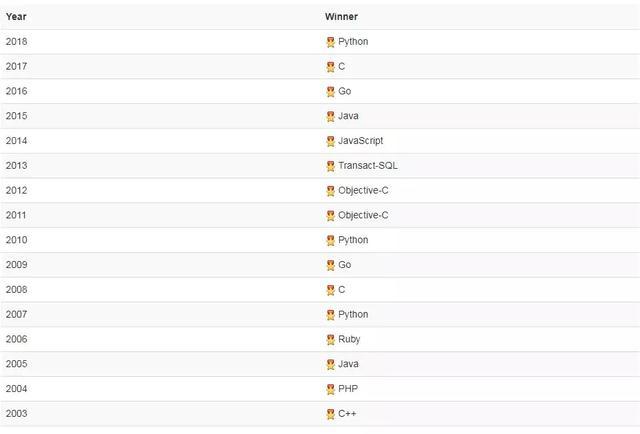Click the medal icon beside 2018 Python
The image size is (640, 434).
click(x=331, y=42)
